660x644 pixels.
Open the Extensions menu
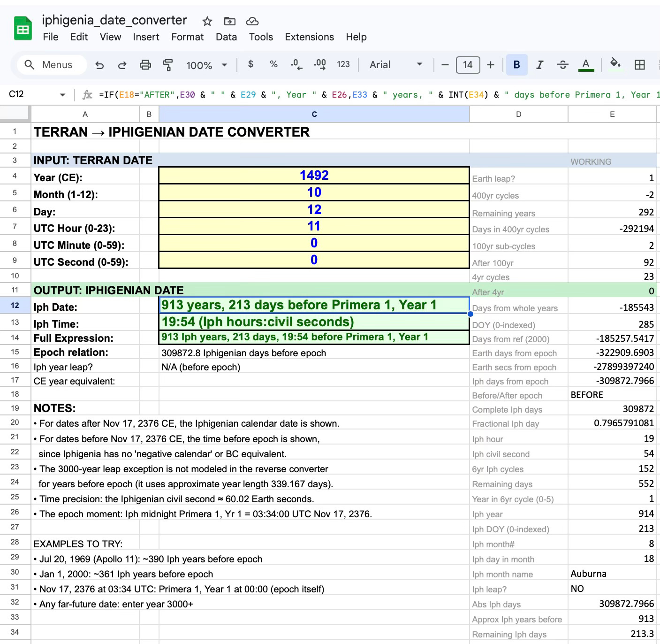pos(309,37)
